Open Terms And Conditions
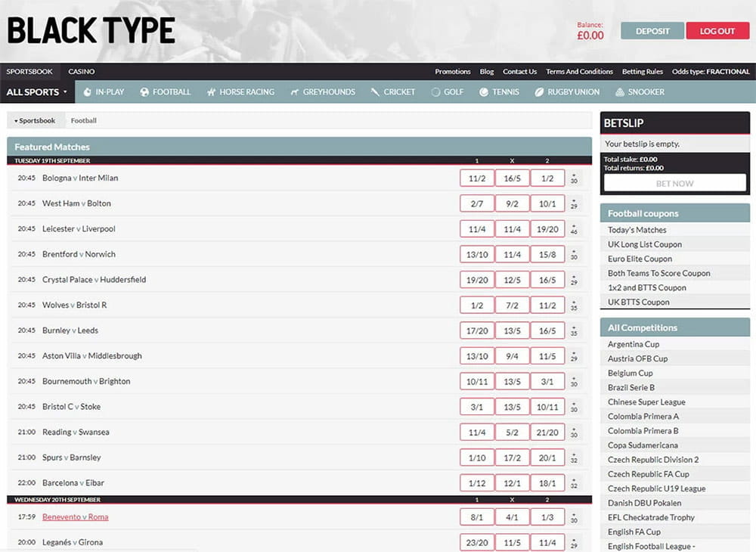Viewport: 756px width, 552px height. click(x=580, y=71)
